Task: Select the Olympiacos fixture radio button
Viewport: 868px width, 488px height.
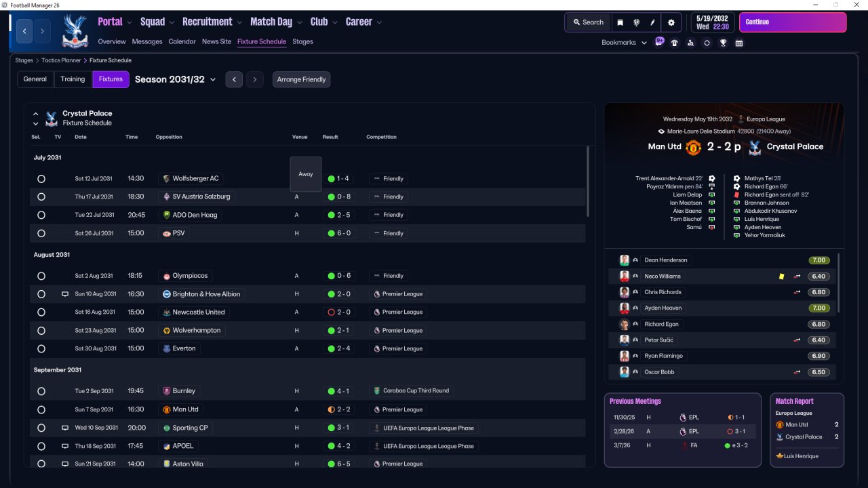Action: point(41,276)
